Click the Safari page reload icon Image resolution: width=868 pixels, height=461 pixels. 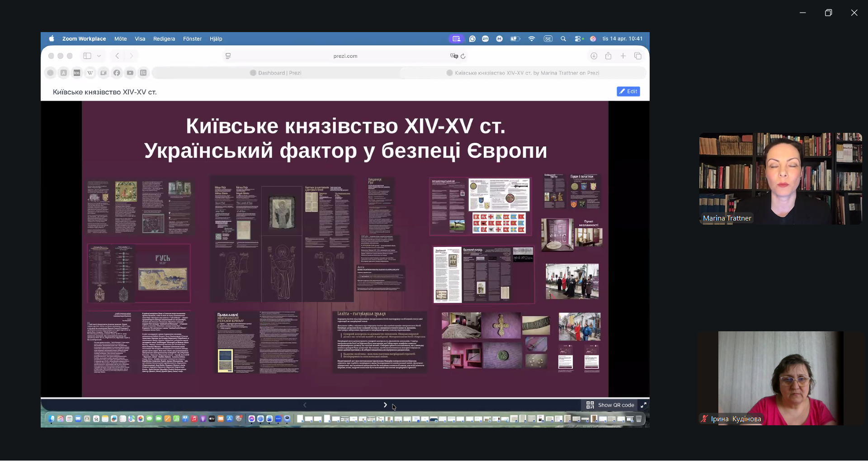click(463, 56)
